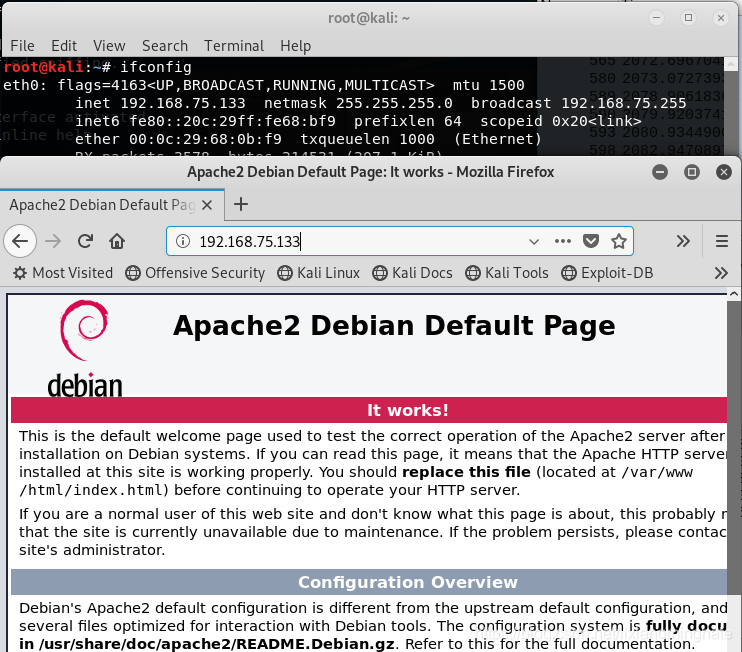Show site information icon in address bar

[183, 241]
